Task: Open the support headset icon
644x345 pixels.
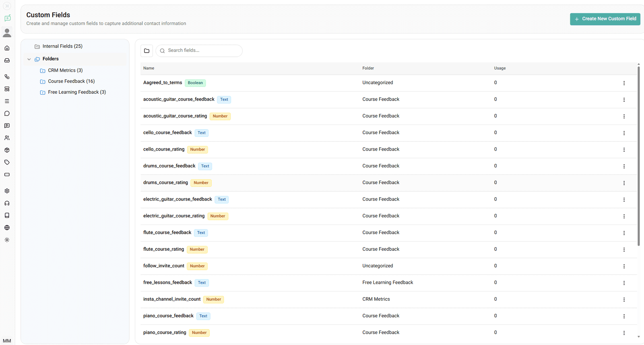Action: (7, 203)
